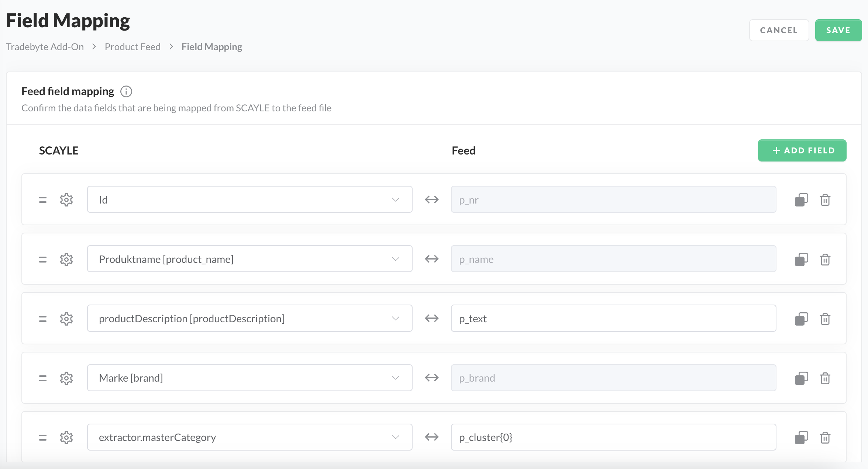868x469 pixels.
Task: Delete the p_nr mapping row
Action: coord(825,200)
